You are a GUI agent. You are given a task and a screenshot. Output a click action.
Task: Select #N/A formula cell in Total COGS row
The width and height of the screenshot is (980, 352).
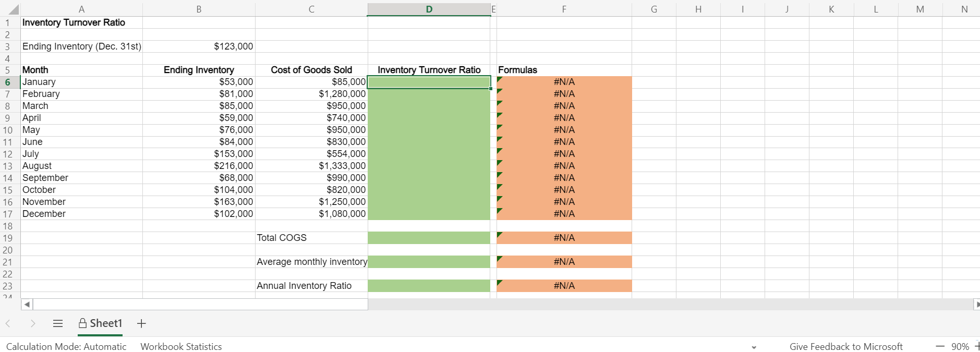click(564, 238)
